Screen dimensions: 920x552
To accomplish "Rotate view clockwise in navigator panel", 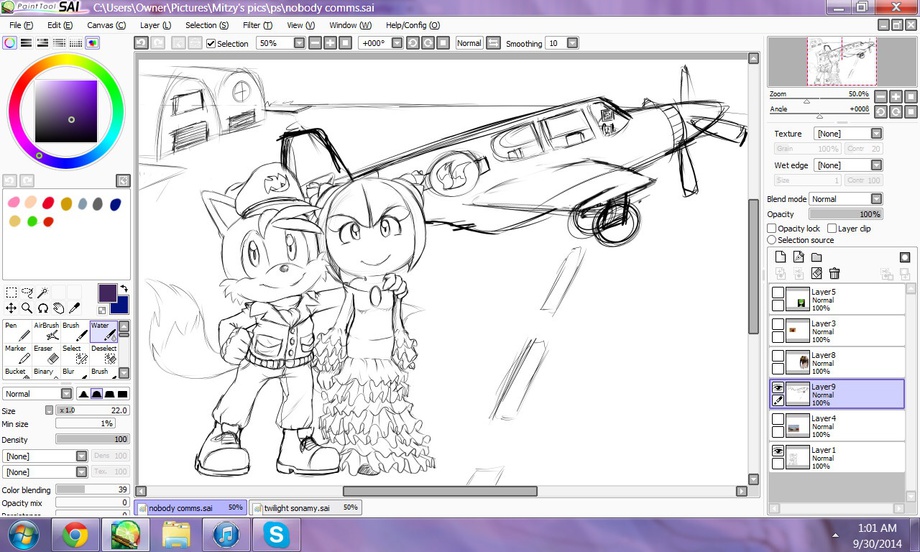I will pyautogui.click(x=896, y=111).
